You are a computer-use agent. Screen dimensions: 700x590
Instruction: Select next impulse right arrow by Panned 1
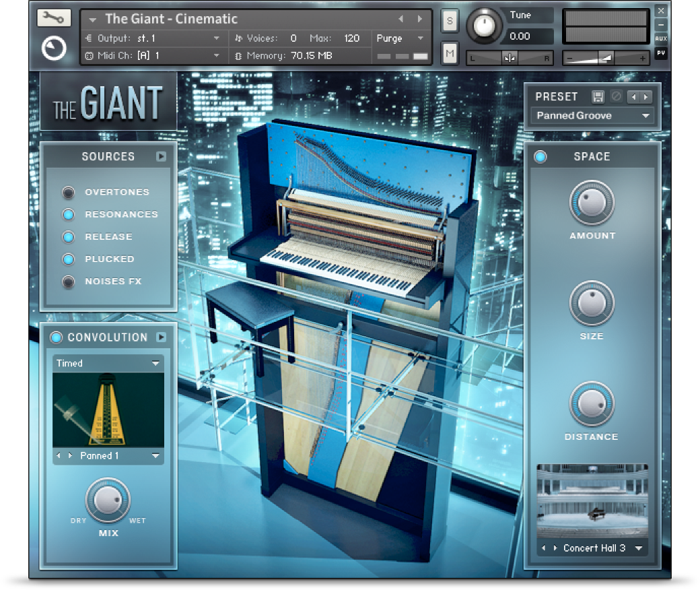point(70,455)
